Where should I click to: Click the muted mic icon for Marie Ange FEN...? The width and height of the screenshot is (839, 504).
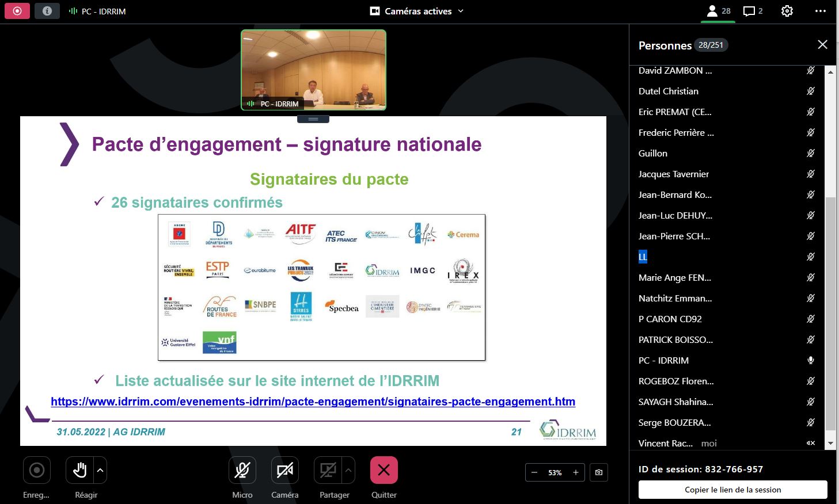811,277
